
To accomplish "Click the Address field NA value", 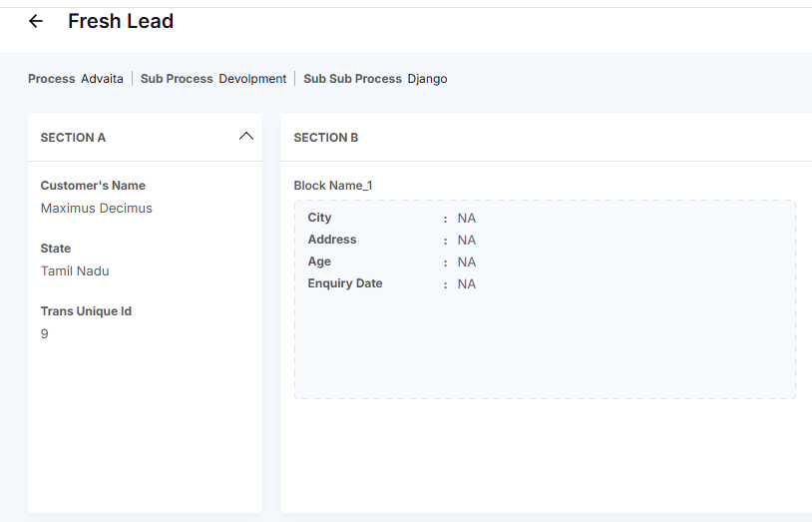I will tap(467, 241).
